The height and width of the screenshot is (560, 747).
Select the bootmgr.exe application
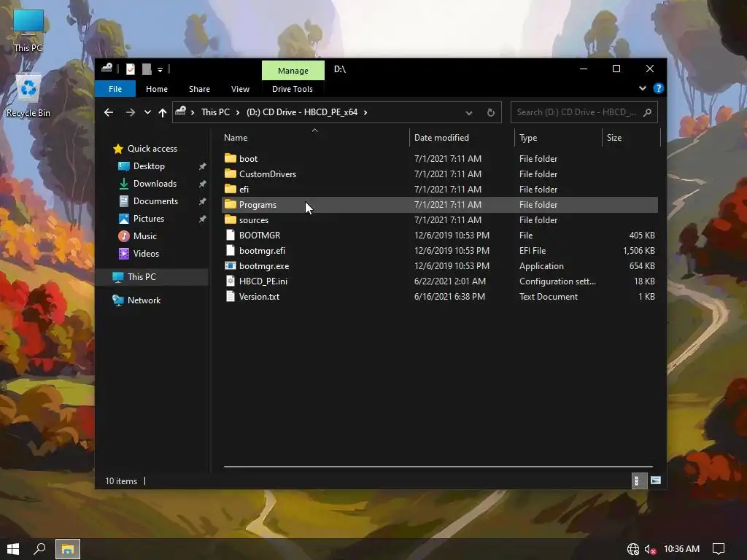(x=440, y=266)
